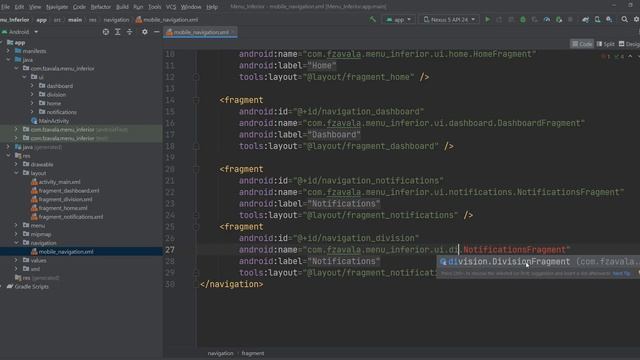
Task: Open the Build menu
Action: click(x=122, y=7)
